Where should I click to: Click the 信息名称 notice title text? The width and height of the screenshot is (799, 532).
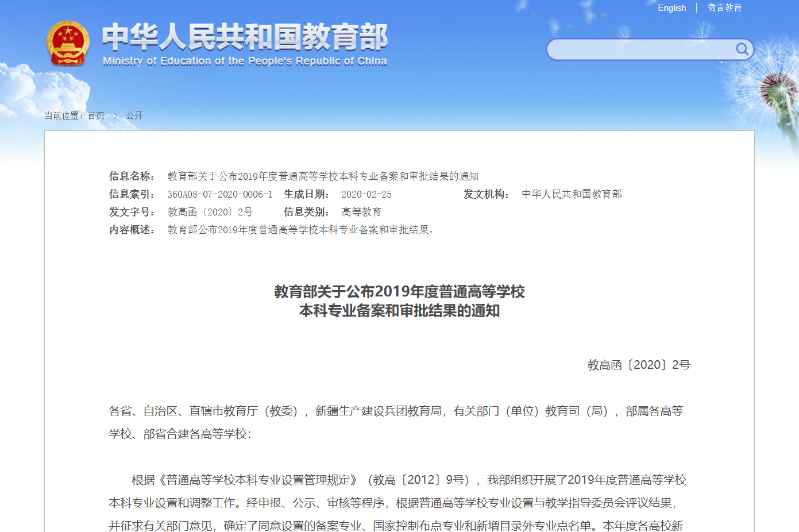click(322, 177)
